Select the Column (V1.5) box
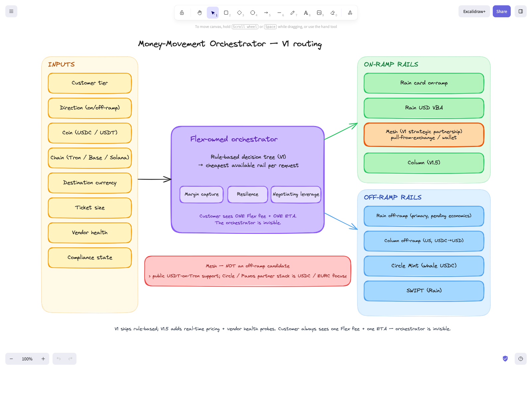 point(424,163)
